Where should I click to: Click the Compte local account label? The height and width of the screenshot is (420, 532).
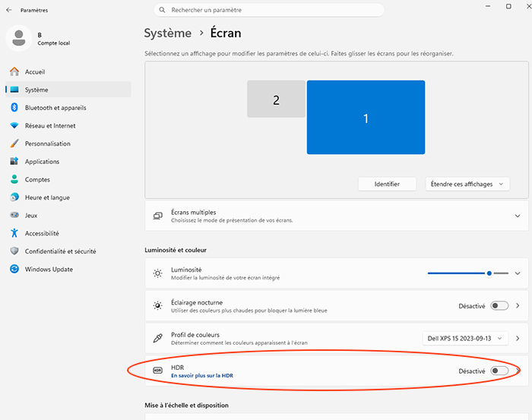pos(54,43)
